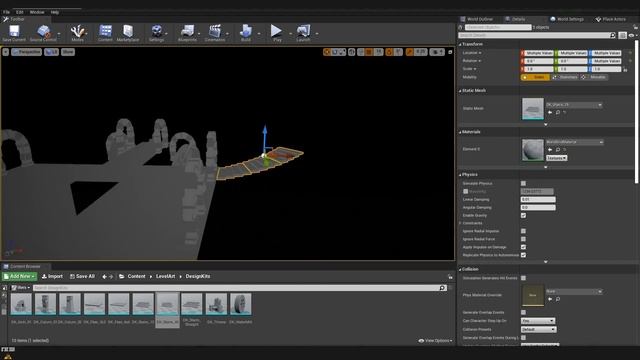The height and width of the screenshot is (360, 640).
Task: Open the Content browser toolbar icon
Action: (105, 33)
